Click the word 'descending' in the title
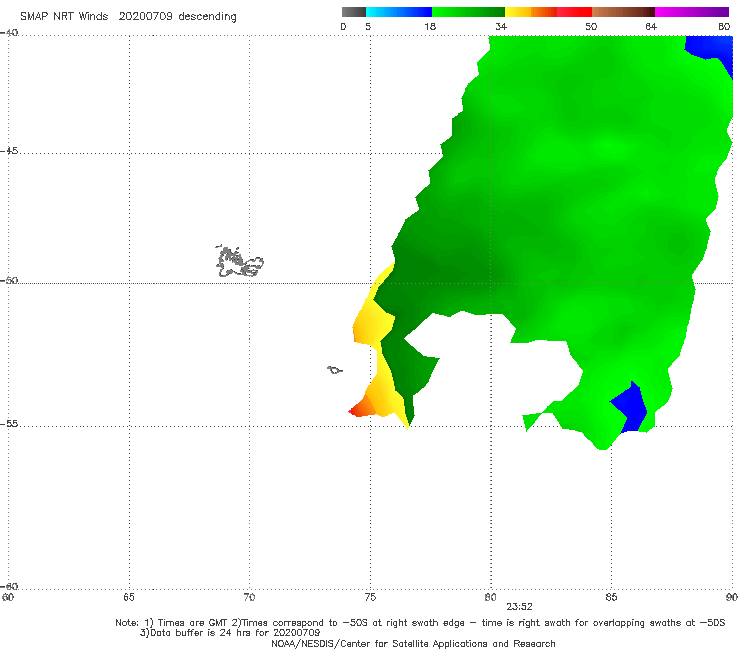This screenshot has width=740, height=650. (x=207, y=17)
